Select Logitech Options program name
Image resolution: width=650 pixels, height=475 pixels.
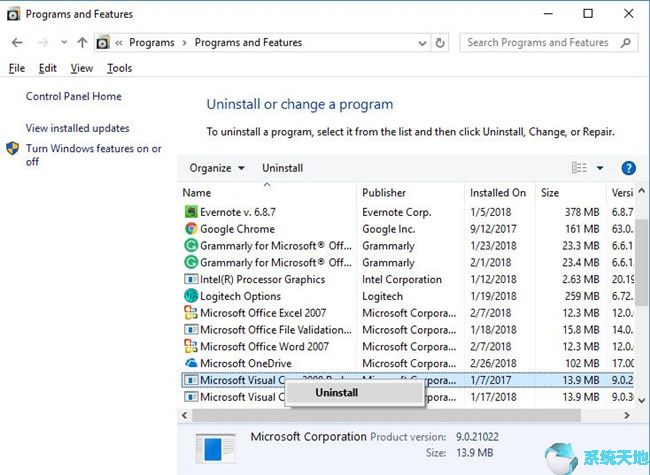pos(240,296)
